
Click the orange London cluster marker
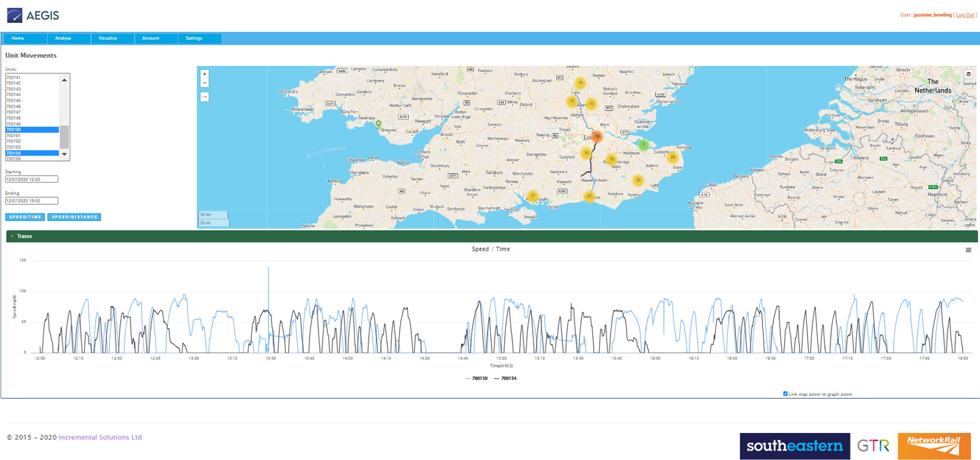coord(596,136)
